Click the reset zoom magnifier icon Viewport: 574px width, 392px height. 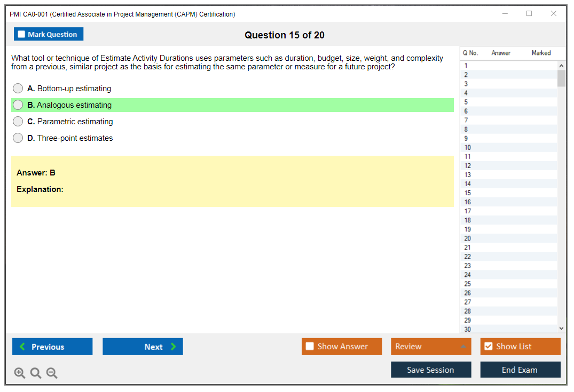pyautogui.click(x=36, y=373)
